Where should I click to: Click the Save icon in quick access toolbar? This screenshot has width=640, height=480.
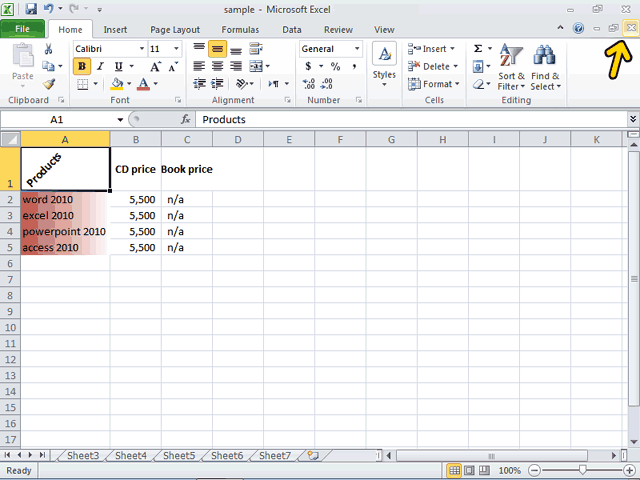click(x=31, y=9)
